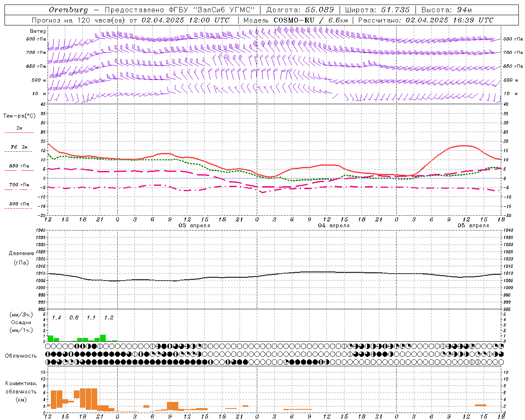The height and width of the screenshot is (420, 525).
Task: Click the (гПа) unit under Давление
Action: coord(21,263)
